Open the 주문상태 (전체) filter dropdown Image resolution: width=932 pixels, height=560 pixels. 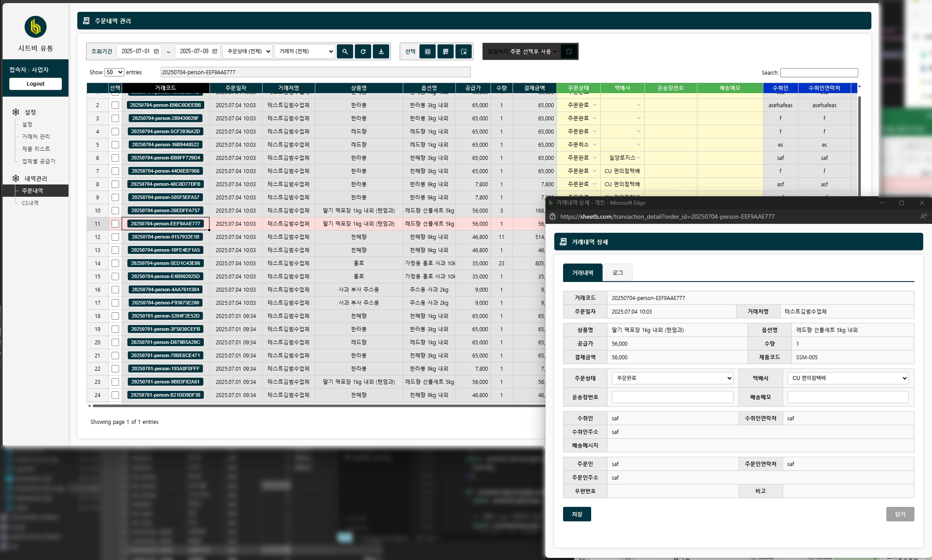pyautogui.click(x=247, y=51)
